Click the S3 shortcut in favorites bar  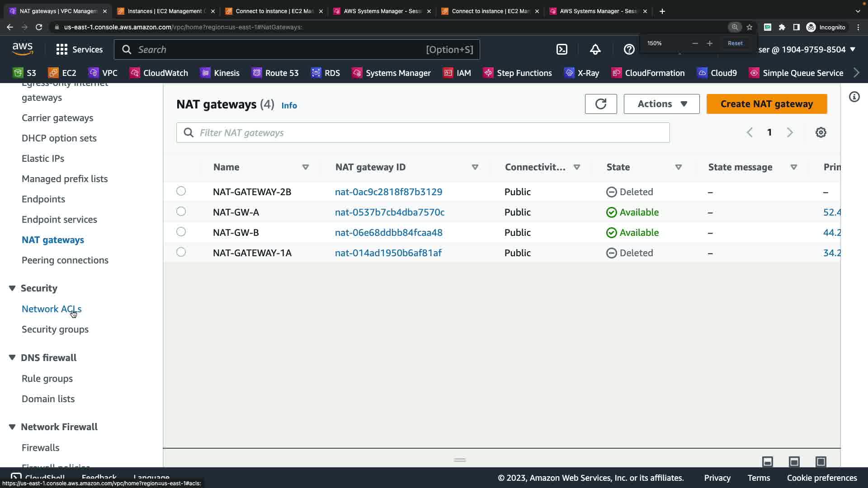tap(25, 73)
